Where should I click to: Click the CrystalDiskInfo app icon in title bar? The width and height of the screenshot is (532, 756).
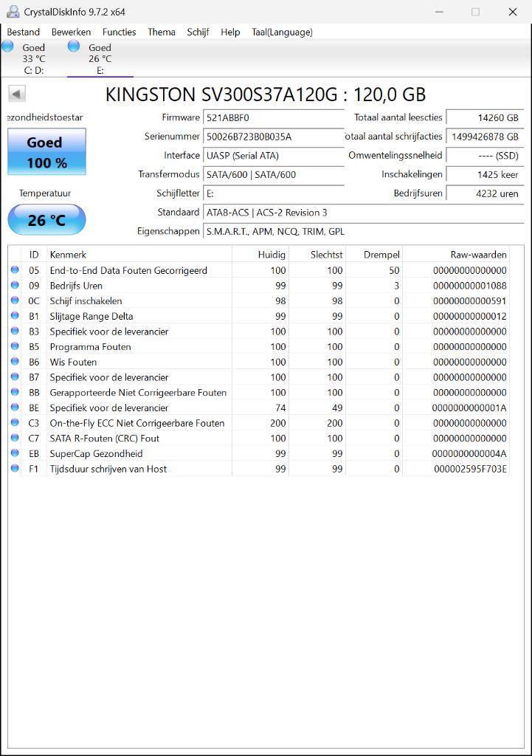point(13,12)
